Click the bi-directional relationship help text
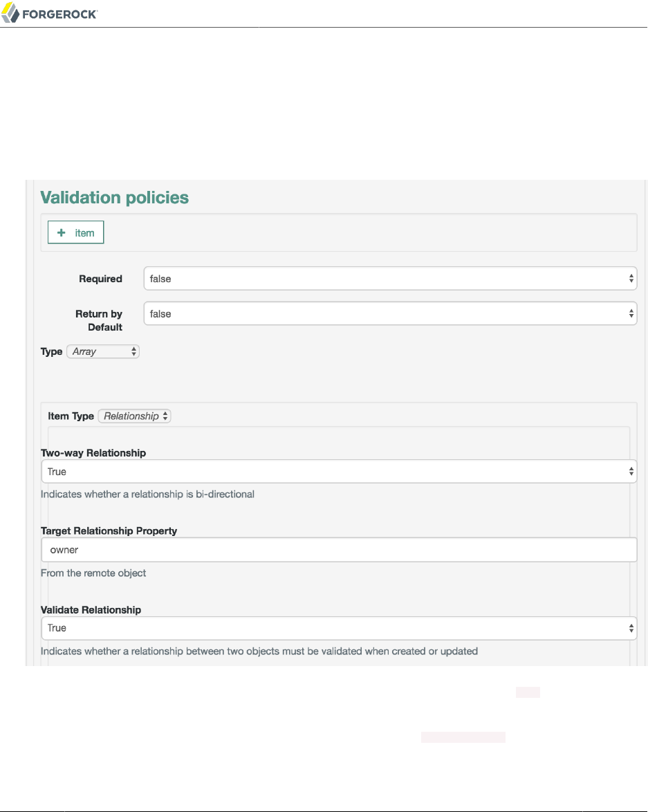This screenshot has height=812, width=648. coord(147,495)
